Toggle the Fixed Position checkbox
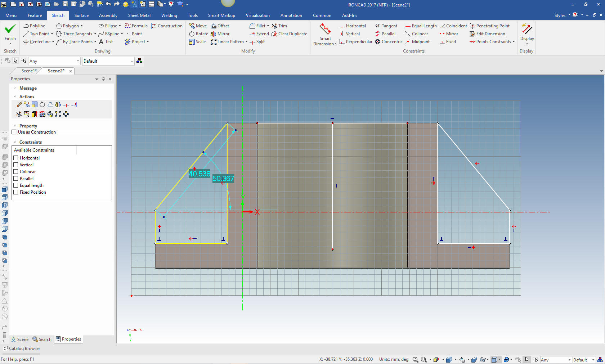Viewport: 605px width, 364px height. tap(16, 192)
